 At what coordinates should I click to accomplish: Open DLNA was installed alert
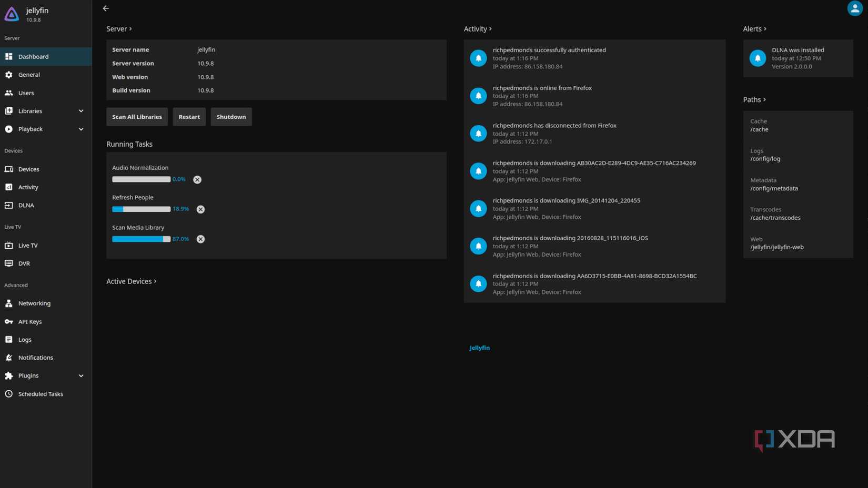[798, 58]
